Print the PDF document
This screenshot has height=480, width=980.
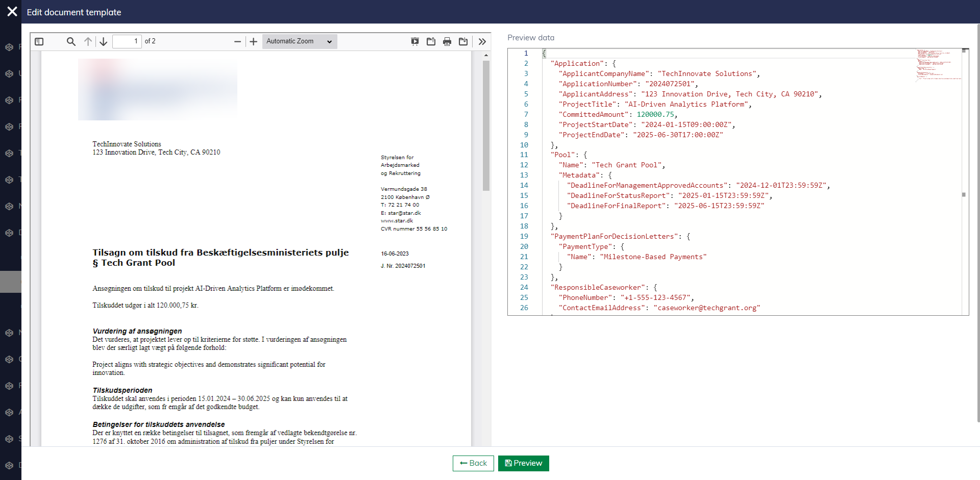[x=447, y=41]
